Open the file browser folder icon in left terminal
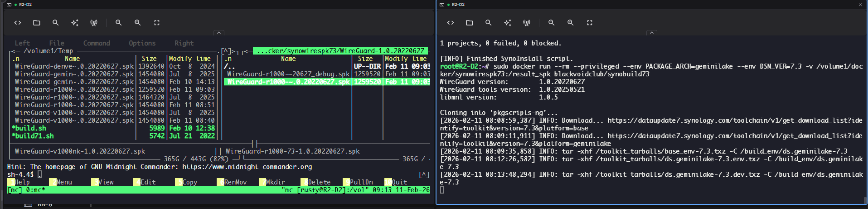 [37, 23]
